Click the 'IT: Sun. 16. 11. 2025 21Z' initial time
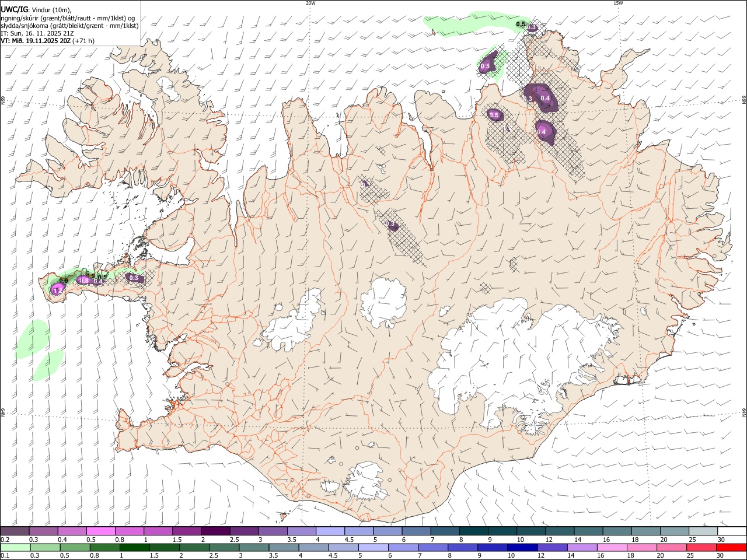The width and height of the screenshot is (747, 560). pos(37,33)
